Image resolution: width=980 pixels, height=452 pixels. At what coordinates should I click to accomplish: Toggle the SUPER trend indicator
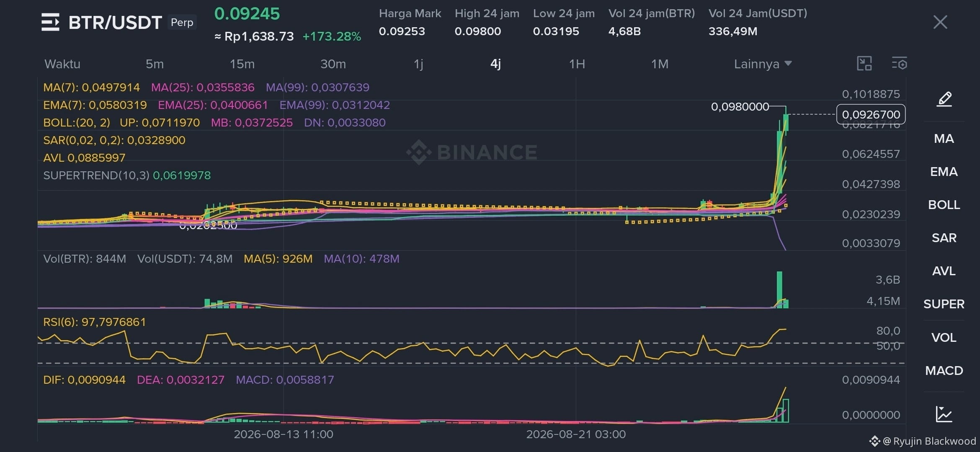point(944,304)
